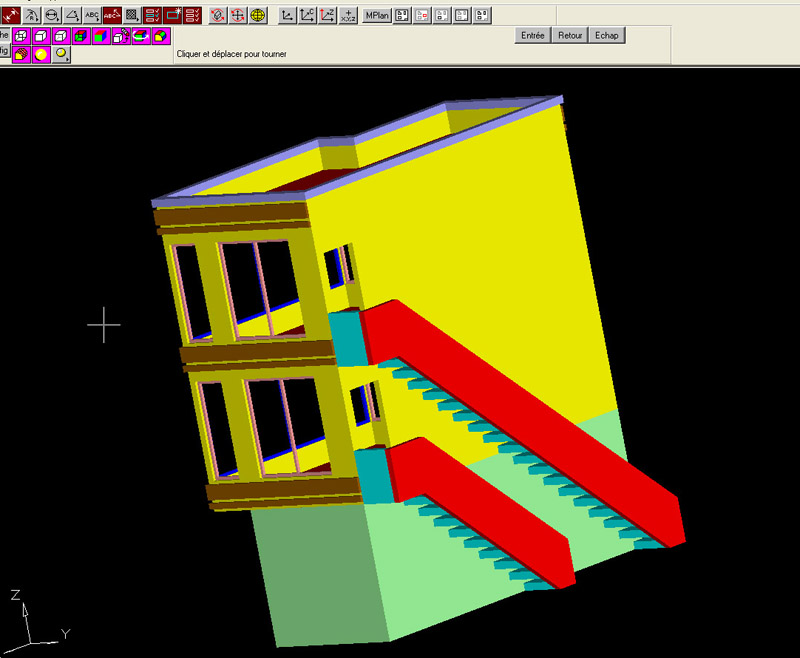Screen dimensions: 800x658
Task: Click the MPlan toolbar button
Action: click(377, 15)
